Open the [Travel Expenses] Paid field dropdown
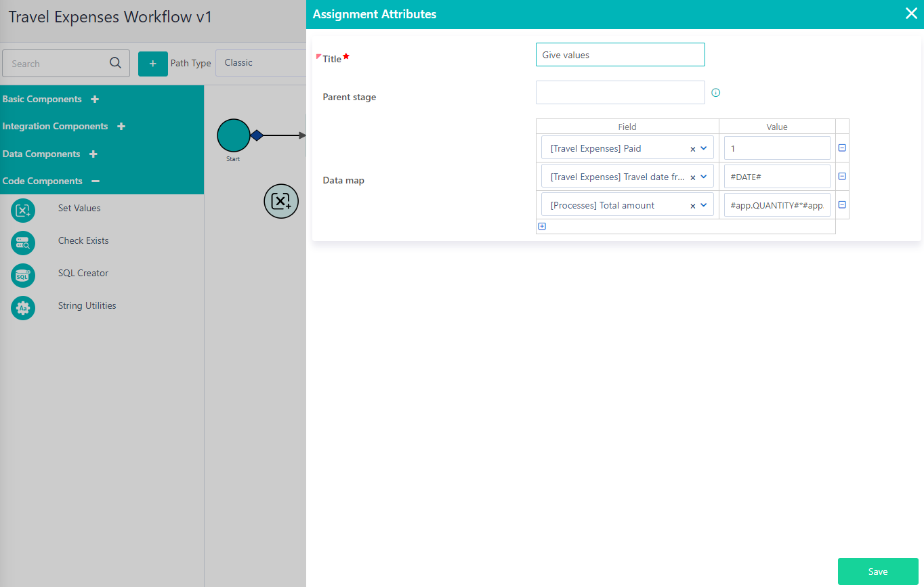Image resolution: width=924 pixels, height=587 pixels. point(703,148)
